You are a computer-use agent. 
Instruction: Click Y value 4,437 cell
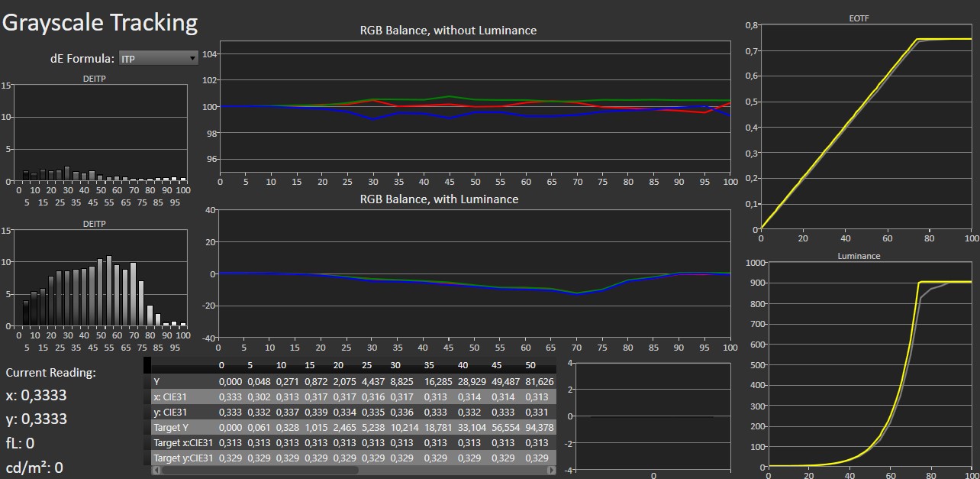(x=373, y=381)
